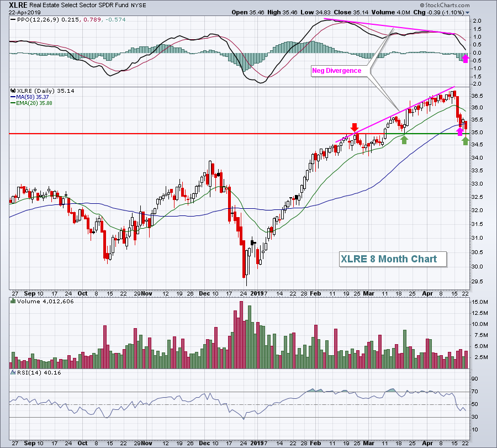Click the XLRE 8 Month Chart label box
This screenshot has height=448, width=497.
pyautogui.click(x=393, y=259)
